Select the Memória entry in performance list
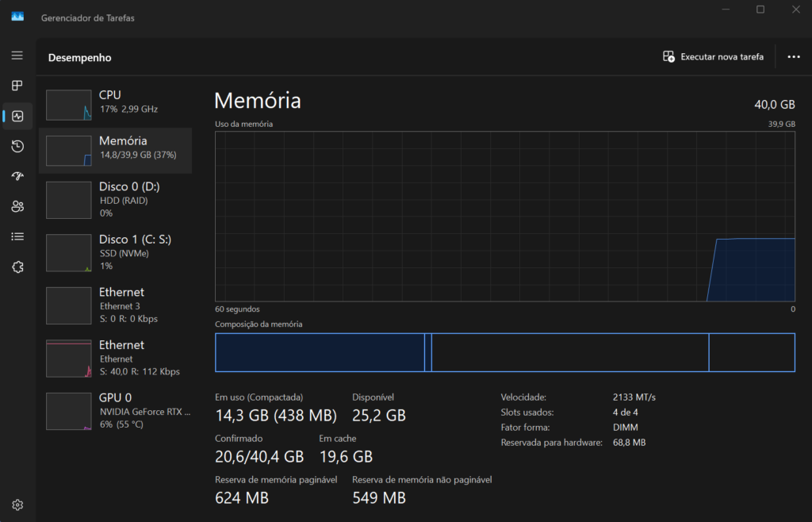The width and height of the screenshot is (812, 522). pos(116,150)
